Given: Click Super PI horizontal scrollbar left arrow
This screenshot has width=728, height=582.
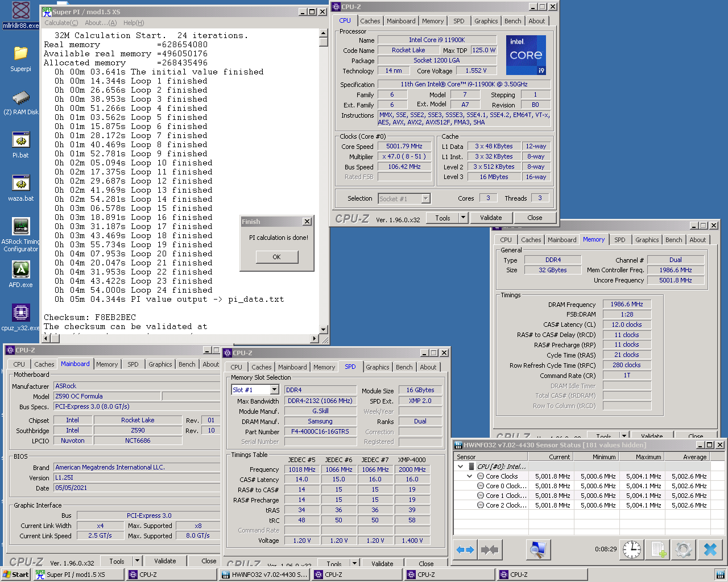Looking at the screenshot, I should point(47,338).
